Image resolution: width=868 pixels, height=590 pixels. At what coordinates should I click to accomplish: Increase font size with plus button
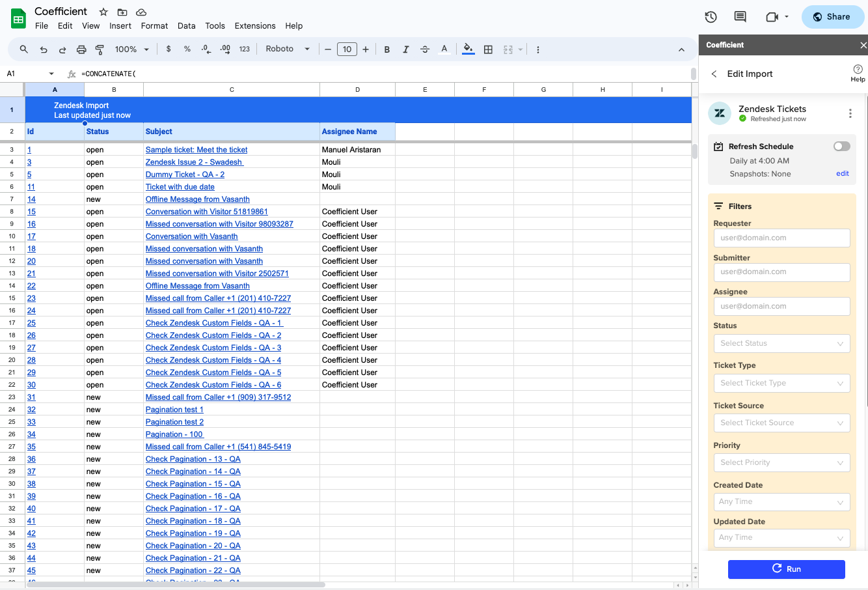[x=366, y=49]
